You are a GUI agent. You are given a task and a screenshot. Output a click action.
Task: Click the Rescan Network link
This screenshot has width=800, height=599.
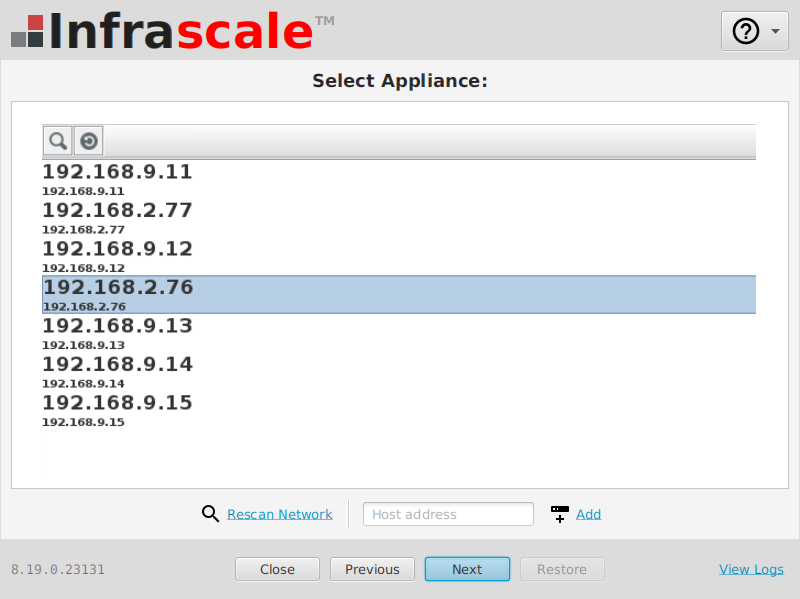[279, 514]
